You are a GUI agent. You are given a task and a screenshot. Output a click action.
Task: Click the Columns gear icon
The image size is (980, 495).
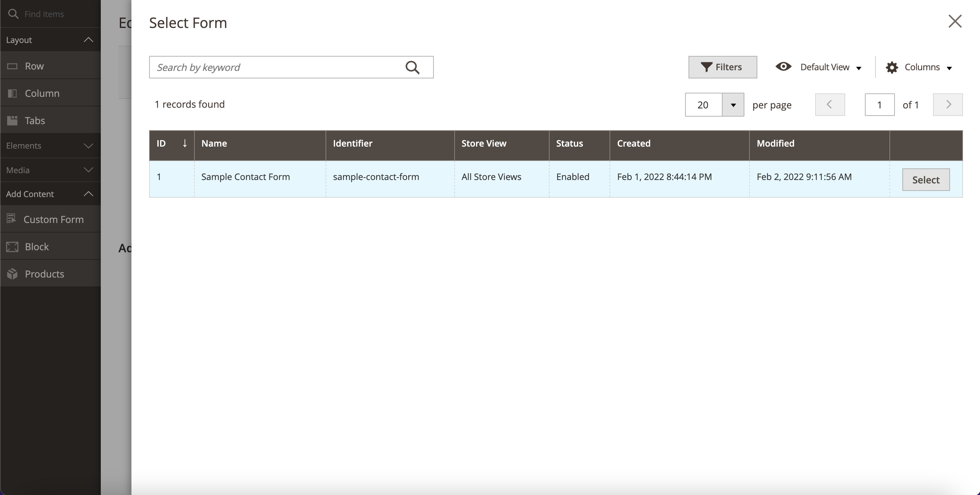click(892, 67)
